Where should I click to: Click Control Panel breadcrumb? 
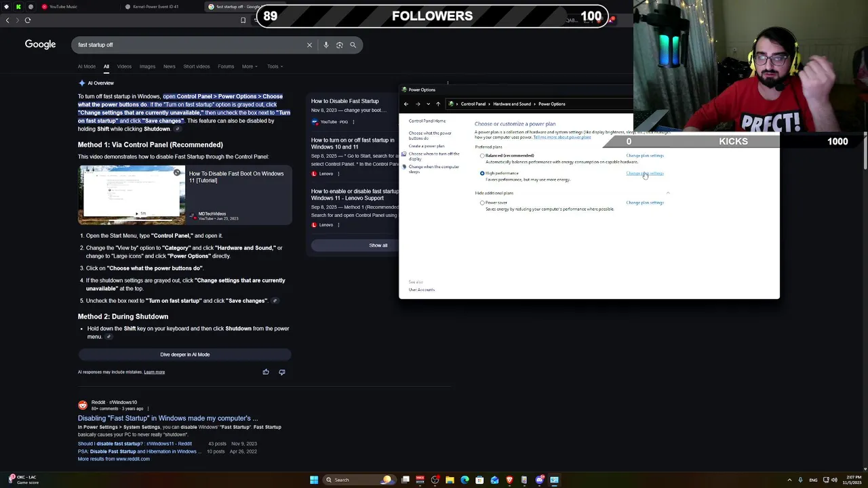point(473,104)
